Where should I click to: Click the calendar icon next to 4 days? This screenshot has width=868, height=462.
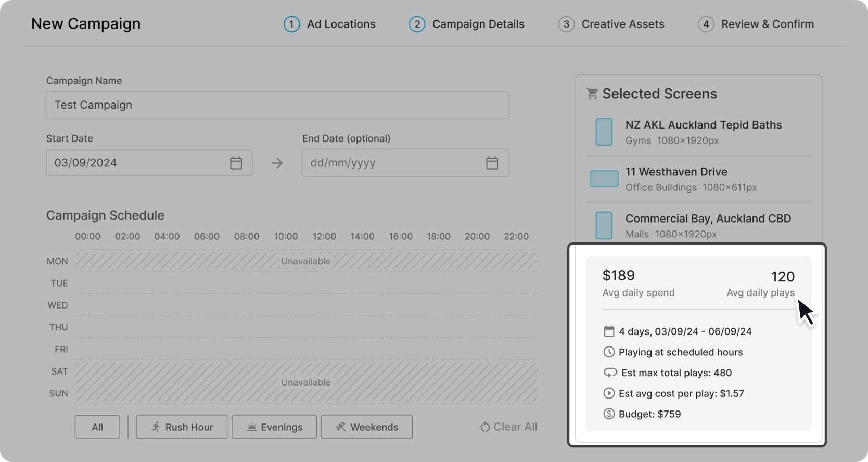[x=609, y=331]
